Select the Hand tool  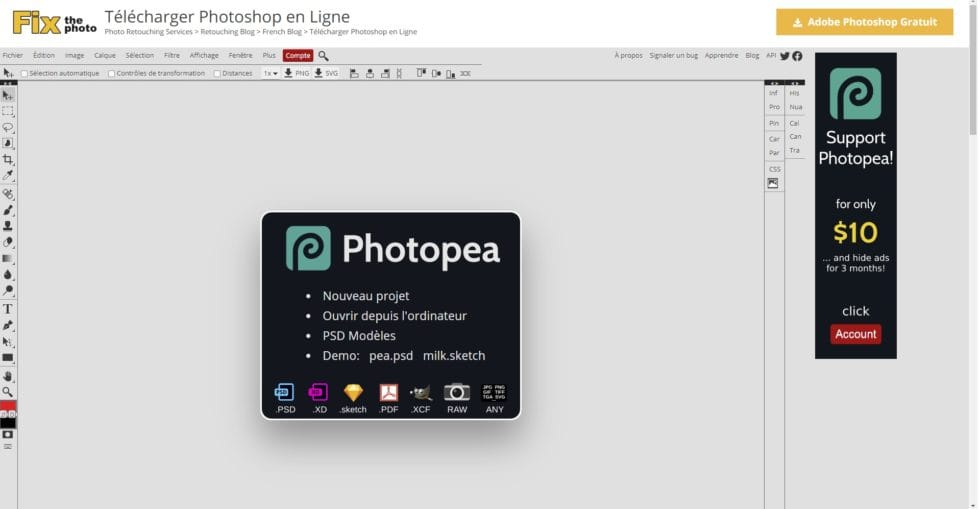[x=8, y=376]
